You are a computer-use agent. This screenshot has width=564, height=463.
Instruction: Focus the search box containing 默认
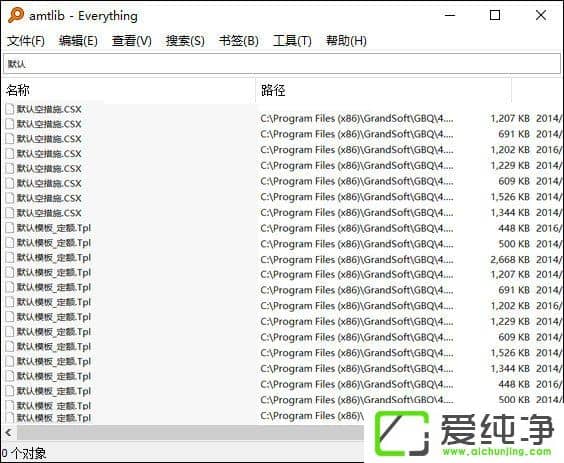tap(282, 64)
